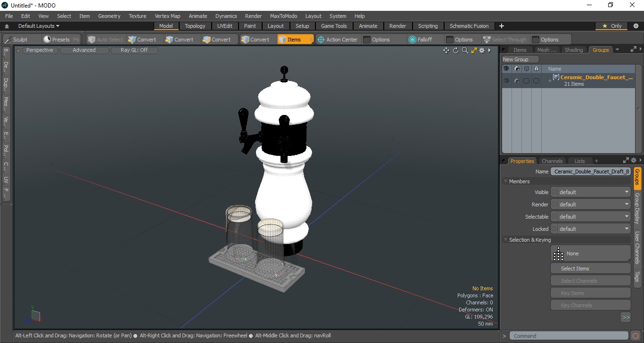The height and width of the screenshot is (343, 644).
Task: Toggle the Only star button
Action: point(612,26)
